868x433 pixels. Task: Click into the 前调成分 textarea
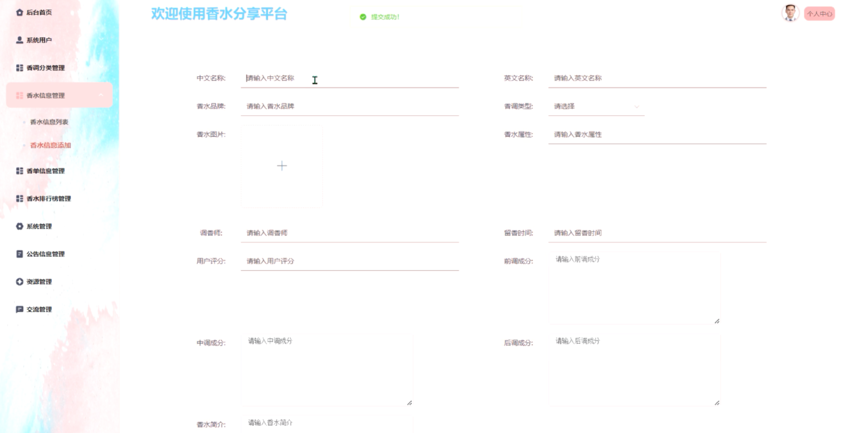coord(634,287)
